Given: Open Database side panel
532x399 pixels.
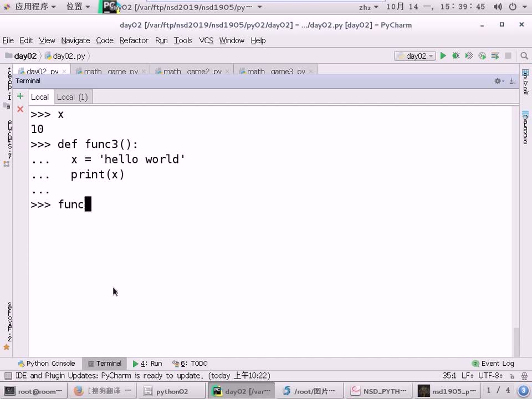Looking at the screenshot, I should point(525,127).
